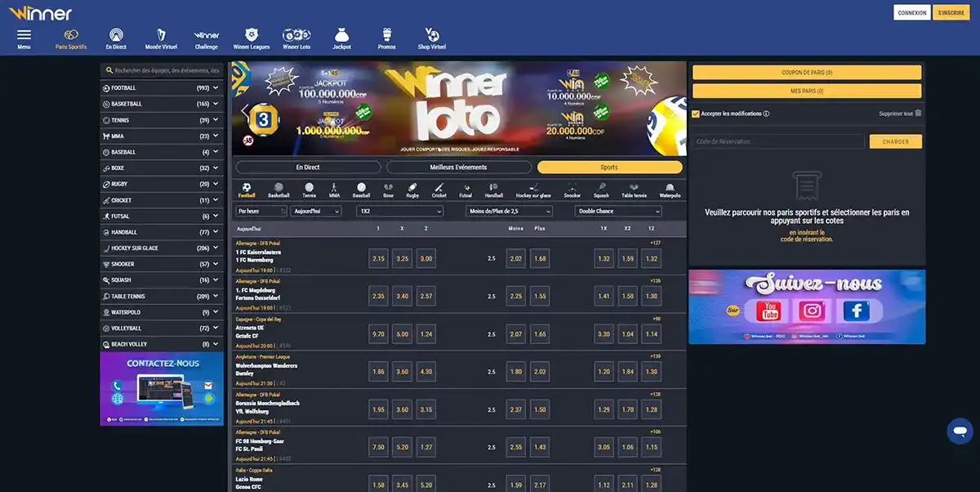980x492 pixels.
Task: Open the Par heure sort dropdown
Action: coord(261,211)
